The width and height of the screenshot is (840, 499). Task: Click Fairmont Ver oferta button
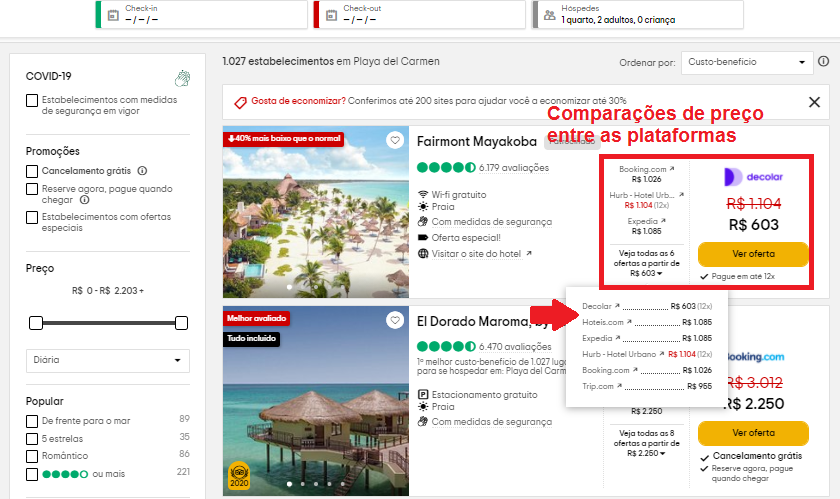tap(753, 254)
